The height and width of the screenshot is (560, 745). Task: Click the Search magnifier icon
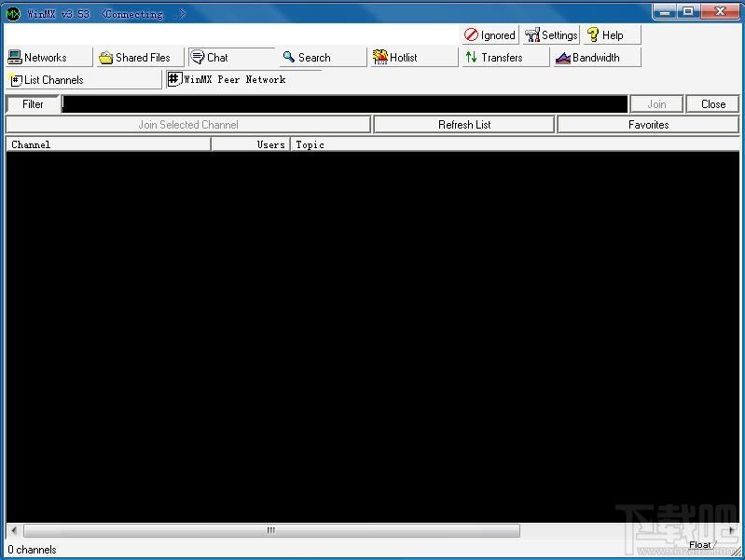pos(288,57)
